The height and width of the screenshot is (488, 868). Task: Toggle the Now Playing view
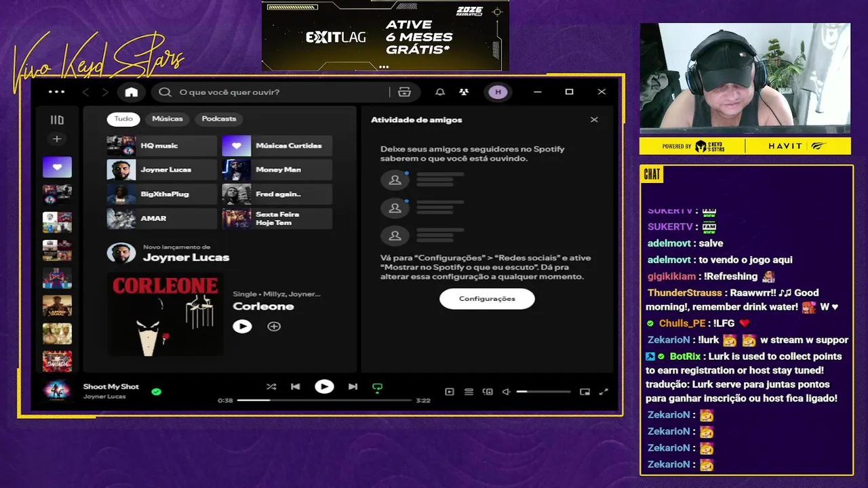click(449, 392)
